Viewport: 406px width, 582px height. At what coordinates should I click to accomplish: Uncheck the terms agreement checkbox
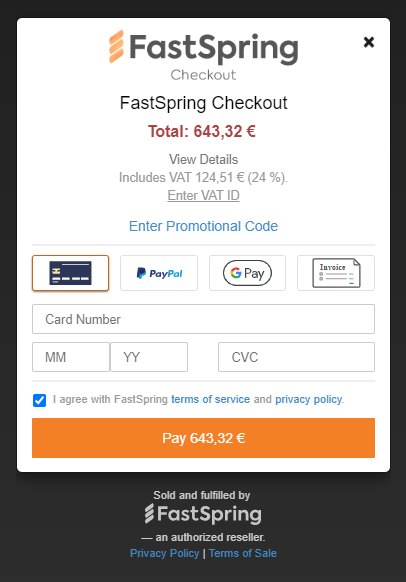[39, 400]
